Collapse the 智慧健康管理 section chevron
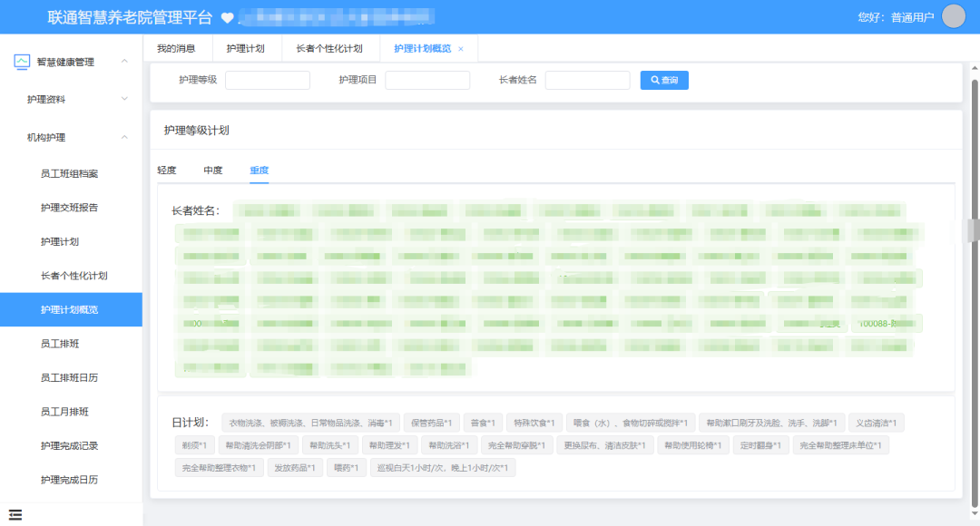This screenshot has width=980, height=526. click(x=124, y=62)
